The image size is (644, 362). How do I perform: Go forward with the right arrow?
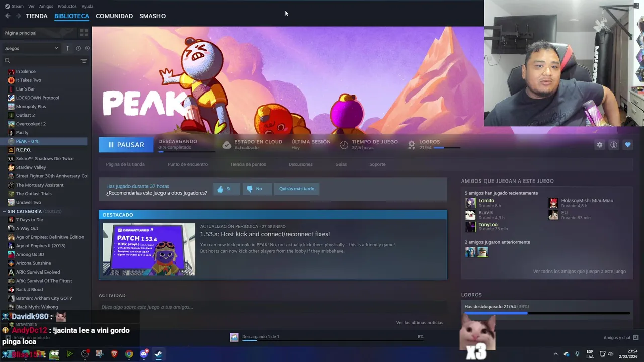[18, 16]
